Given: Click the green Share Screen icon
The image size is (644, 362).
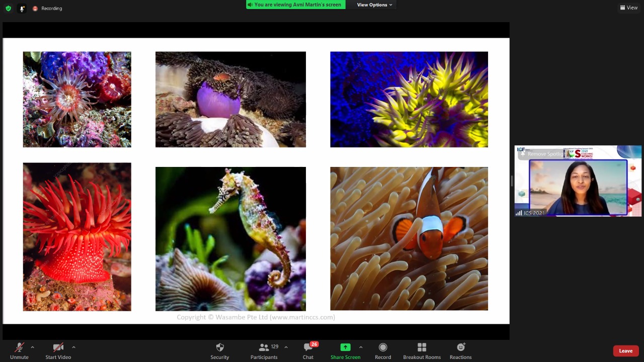Looking at the screenshot, I should [x=345, y=347].
